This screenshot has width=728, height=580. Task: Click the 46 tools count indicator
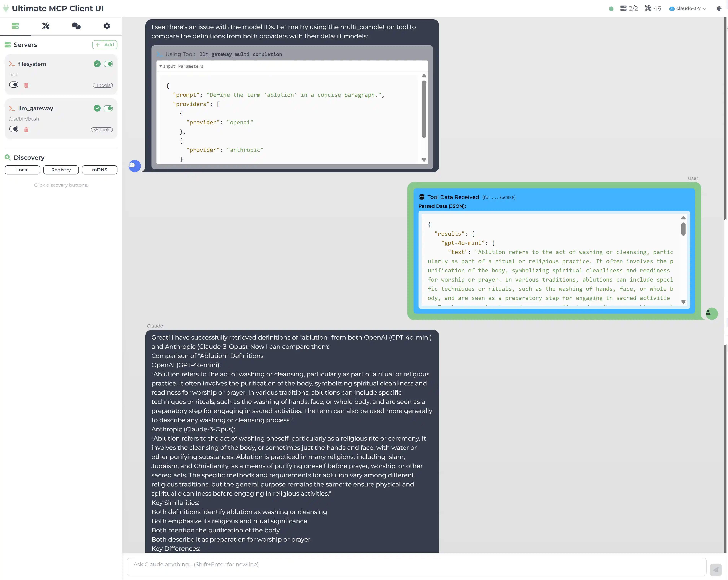click(653, 8)
